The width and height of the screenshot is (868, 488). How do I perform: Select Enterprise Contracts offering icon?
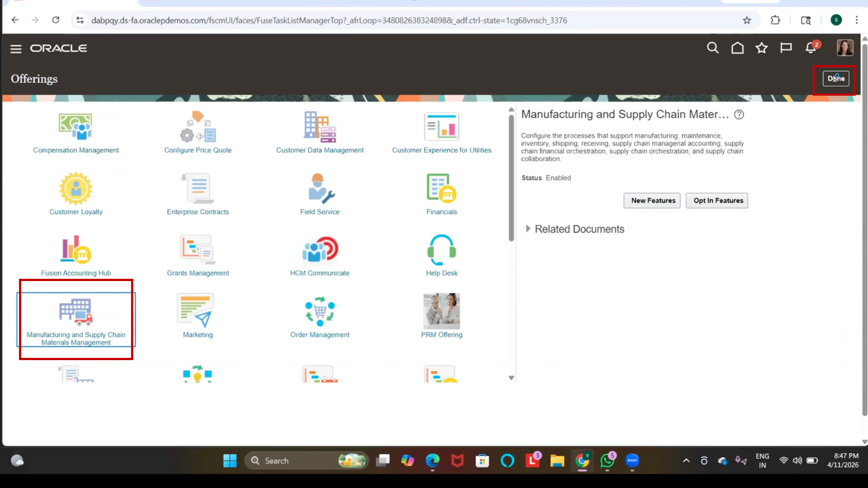[x=198, y=188]
